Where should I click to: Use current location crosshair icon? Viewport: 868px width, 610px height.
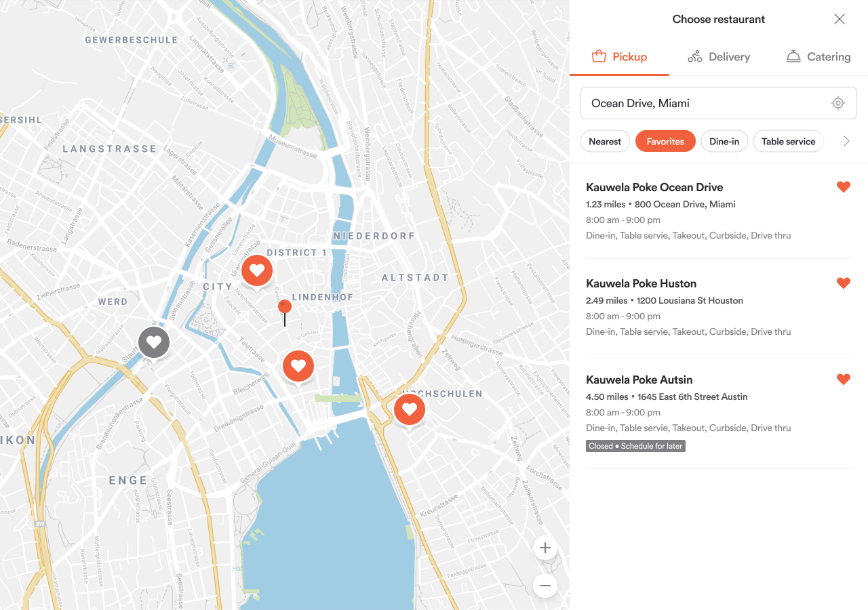pos(838,103)
